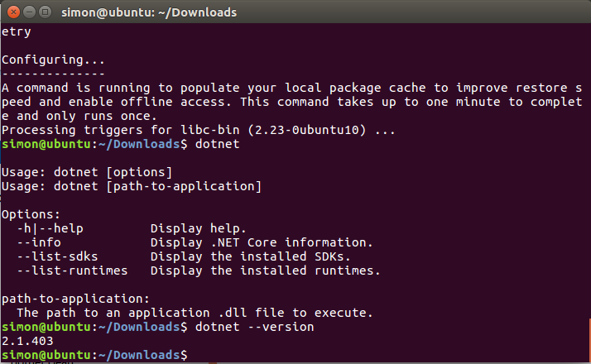Click the '--list-runtimes' option
The width and height of the screenshot is (591, 364).
click(72, 271)
